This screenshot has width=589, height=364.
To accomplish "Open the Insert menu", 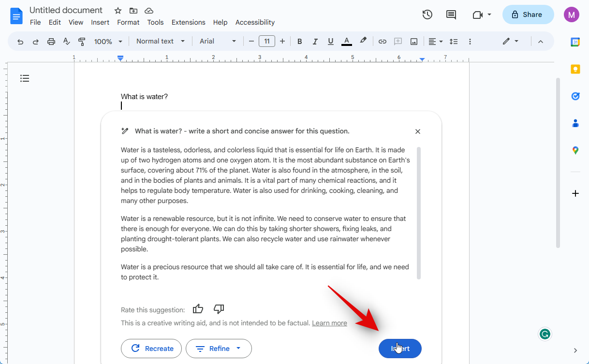I will click(x=100, y=22).
